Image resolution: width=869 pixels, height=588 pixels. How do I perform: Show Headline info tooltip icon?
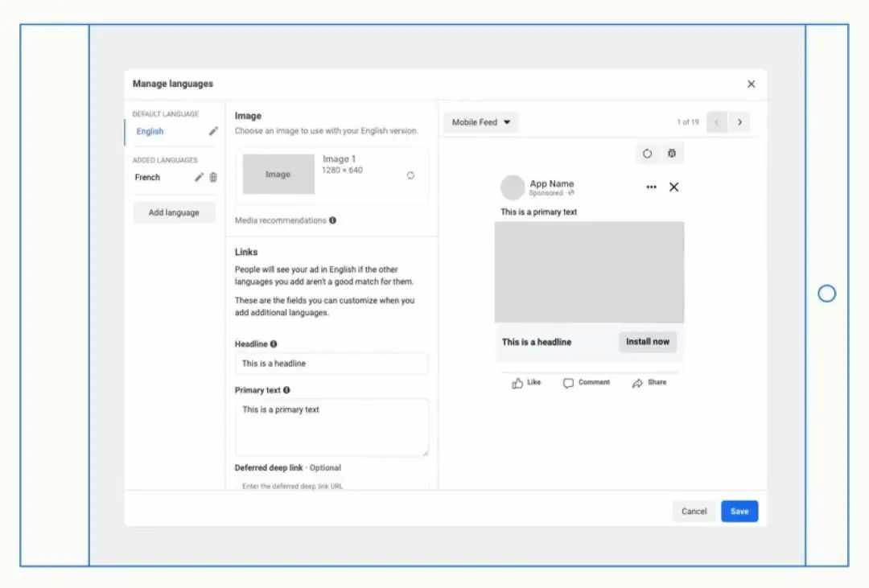coord(274,344)
